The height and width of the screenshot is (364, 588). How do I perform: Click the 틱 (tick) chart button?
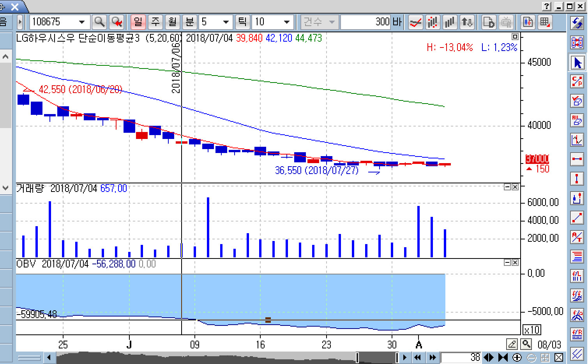(x=242, y=22)
